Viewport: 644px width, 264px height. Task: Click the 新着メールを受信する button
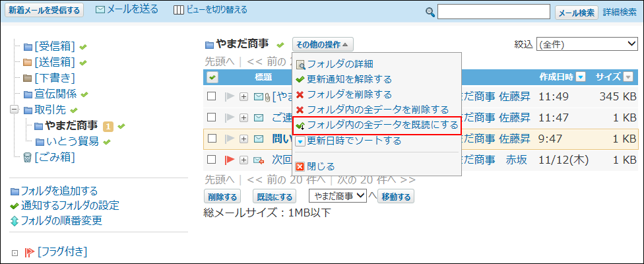[44, 11]
